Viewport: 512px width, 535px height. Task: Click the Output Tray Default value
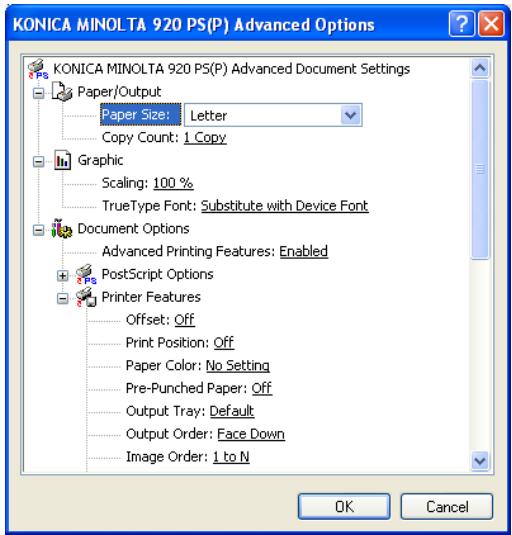232,411
